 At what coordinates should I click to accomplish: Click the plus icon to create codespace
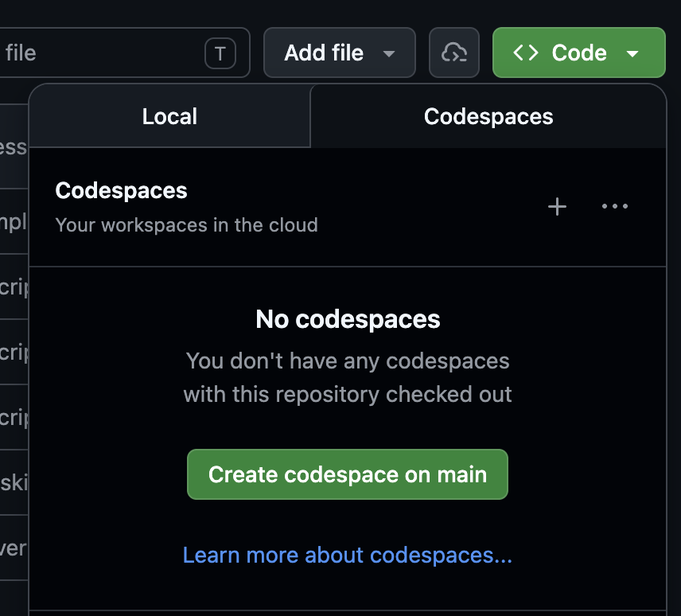pos(557,206)
